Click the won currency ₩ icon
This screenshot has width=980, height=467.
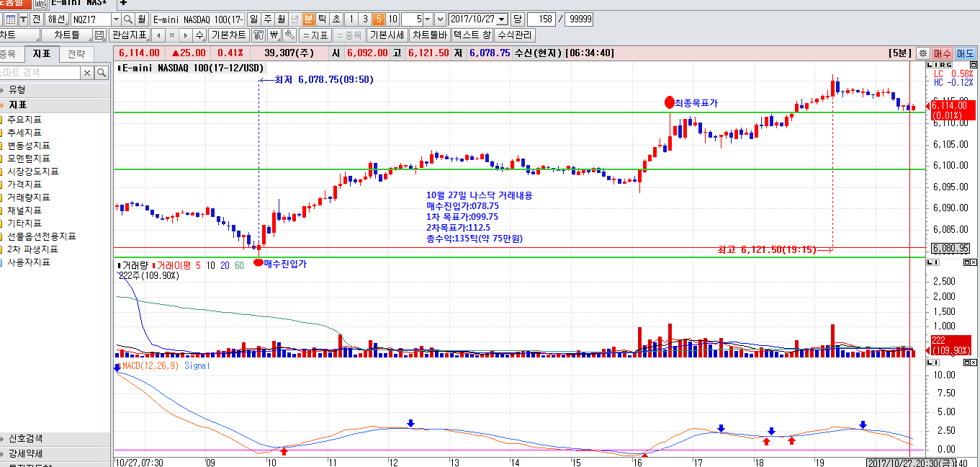click(274, 35)
